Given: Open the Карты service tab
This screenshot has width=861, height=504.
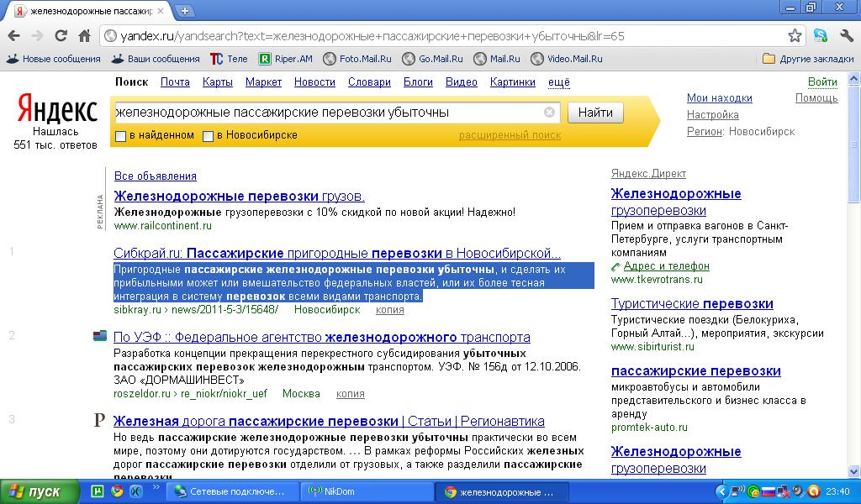Looking at the screenshot, I should [x=218, y=82].
